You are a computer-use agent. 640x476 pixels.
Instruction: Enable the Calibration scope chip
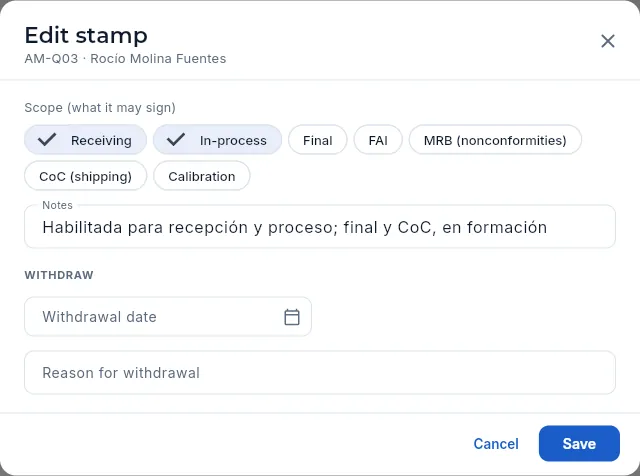click(x=202, y=176)
